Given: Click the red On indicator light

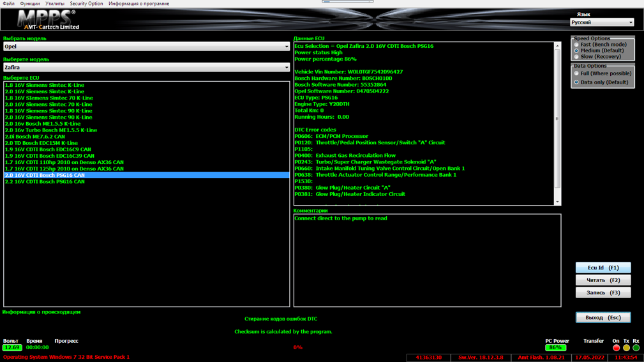Looking at the screenshot, I should coord(616,347).
